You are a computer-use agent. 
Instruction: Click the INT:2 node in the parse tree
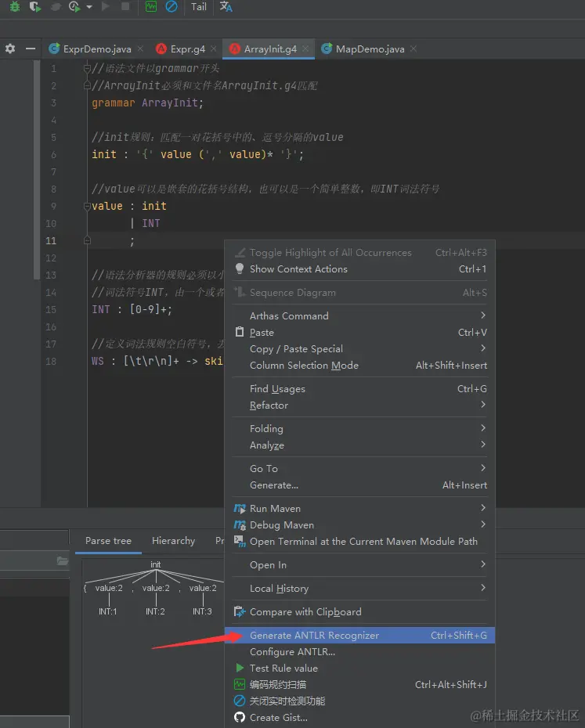(x=155, y=611)
